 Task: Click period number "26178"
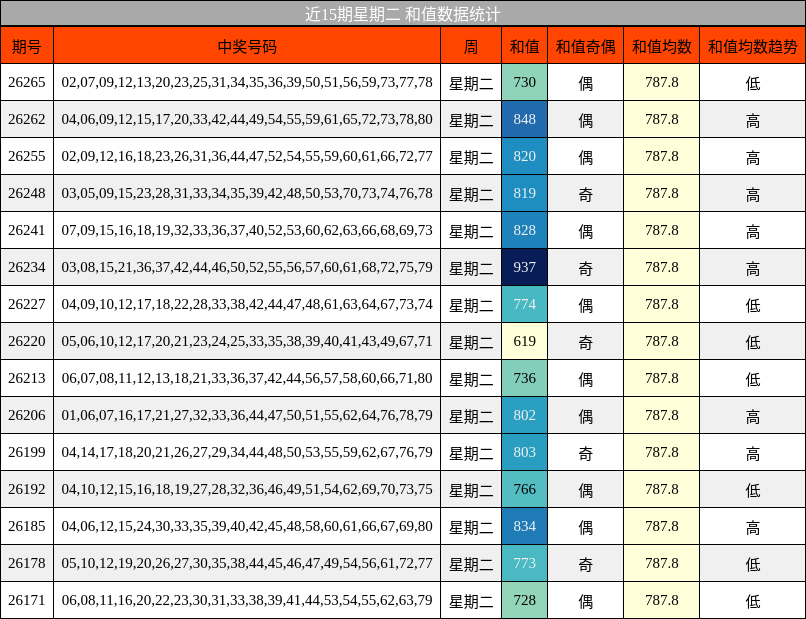point(27,563)
